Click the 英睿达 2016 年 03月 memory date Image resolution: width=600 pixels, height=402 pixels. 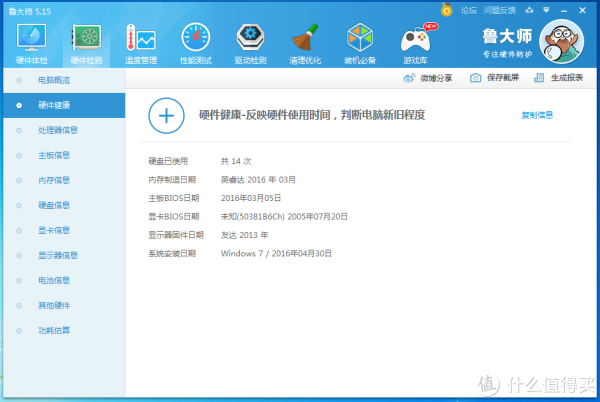click(258, 180)
